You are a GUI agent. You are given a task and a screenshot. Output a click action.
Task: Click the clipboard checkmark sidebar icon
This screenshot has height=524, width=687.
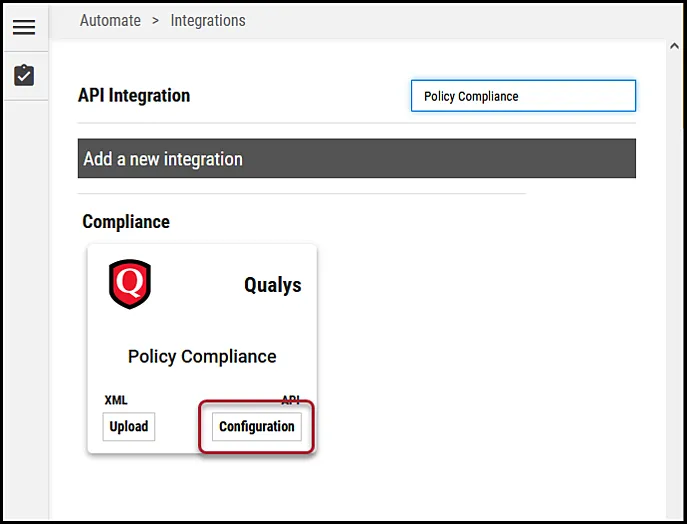24,75
